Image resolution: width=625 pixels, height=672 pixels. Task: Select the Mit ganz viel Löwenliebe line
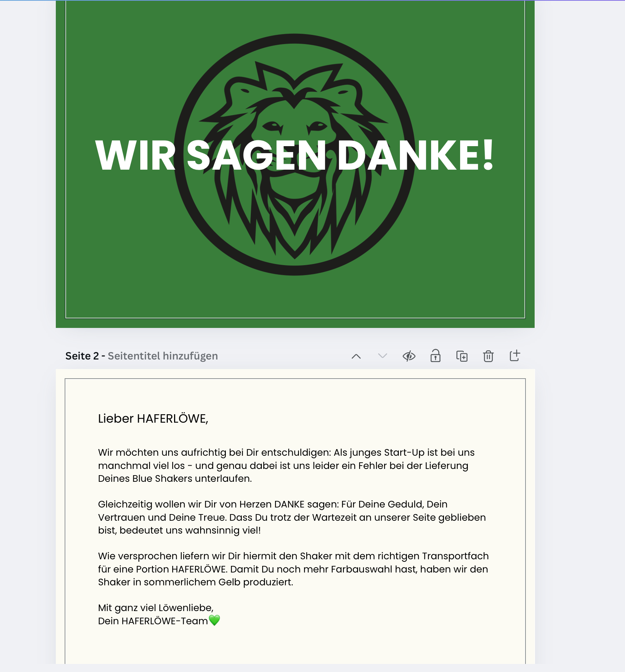point(156,608)
